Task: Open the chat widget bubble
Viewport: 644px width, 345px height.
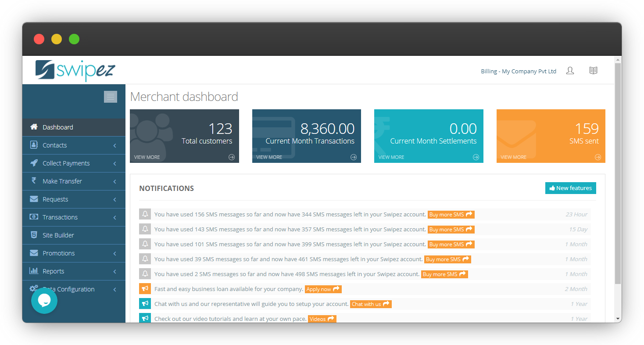Action: point(44,300)
